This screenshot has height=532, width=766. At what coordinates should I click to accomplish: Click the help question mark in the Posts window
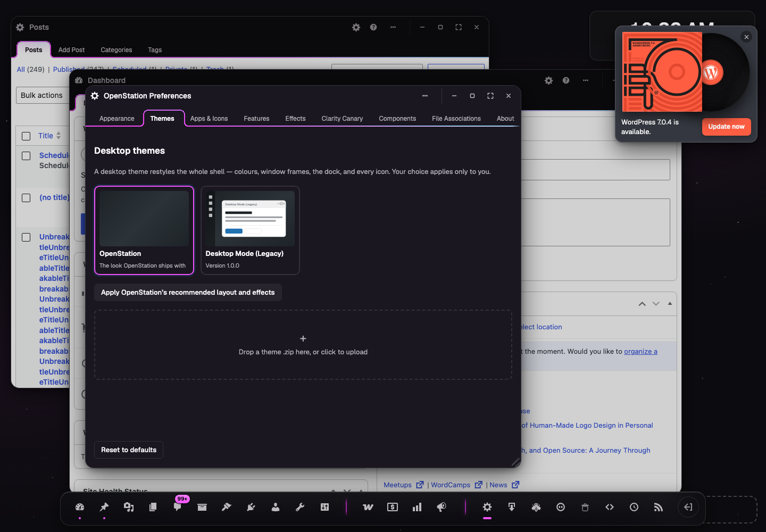pos(373,27)
